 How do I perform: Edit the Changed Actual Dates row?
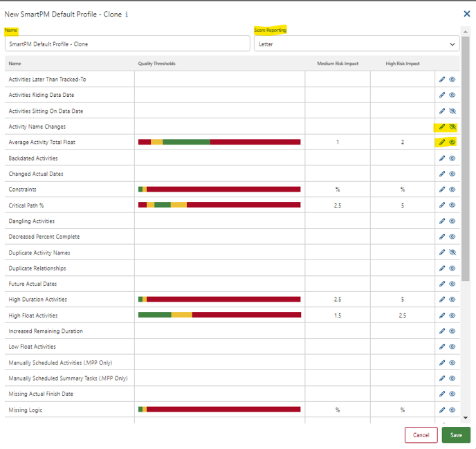(442, 174)
